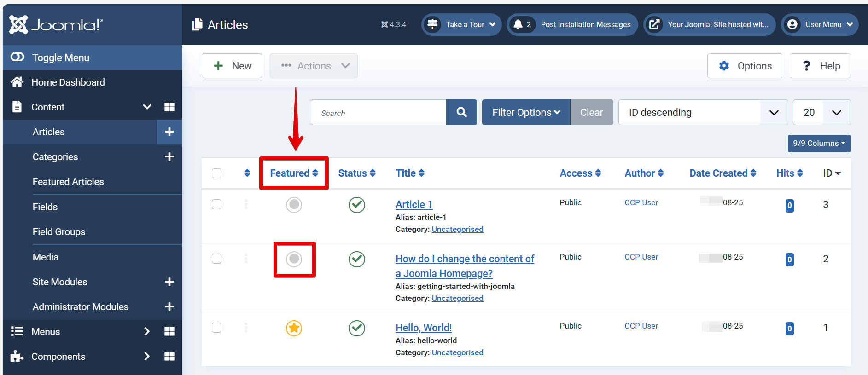Toggle featured status for Article 1
Screen dimensions: 868x375
click(294, 205)
